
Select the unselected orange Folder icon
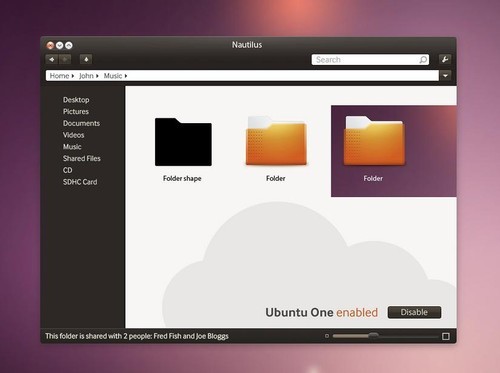[x=276, y=141]
